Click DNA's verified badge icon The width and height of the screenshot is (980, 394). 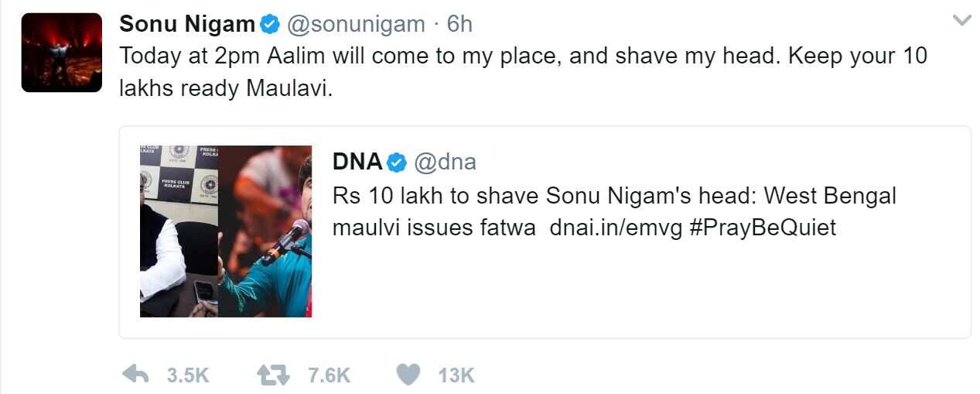(397, 162)
